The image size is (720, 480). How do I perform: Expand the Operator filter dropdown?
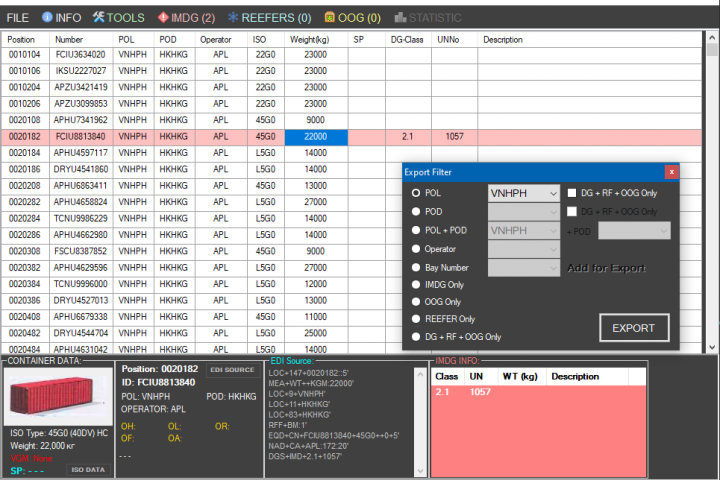click(x=524, y=249)
